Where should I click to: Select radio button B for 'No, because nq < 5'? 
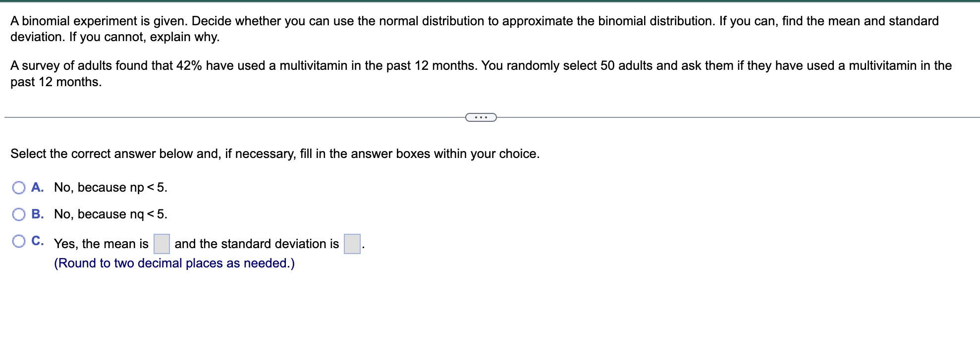click(x=19, y=214)
